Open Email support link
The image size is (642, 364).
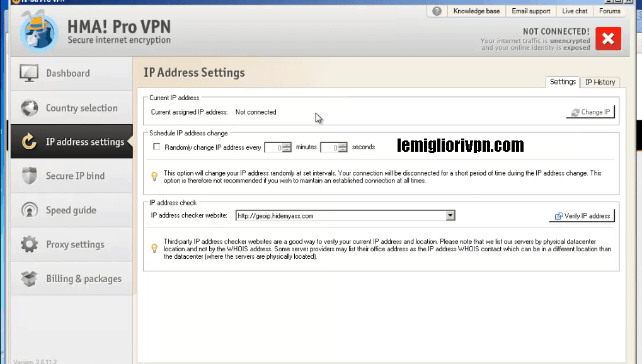(530, 11)
